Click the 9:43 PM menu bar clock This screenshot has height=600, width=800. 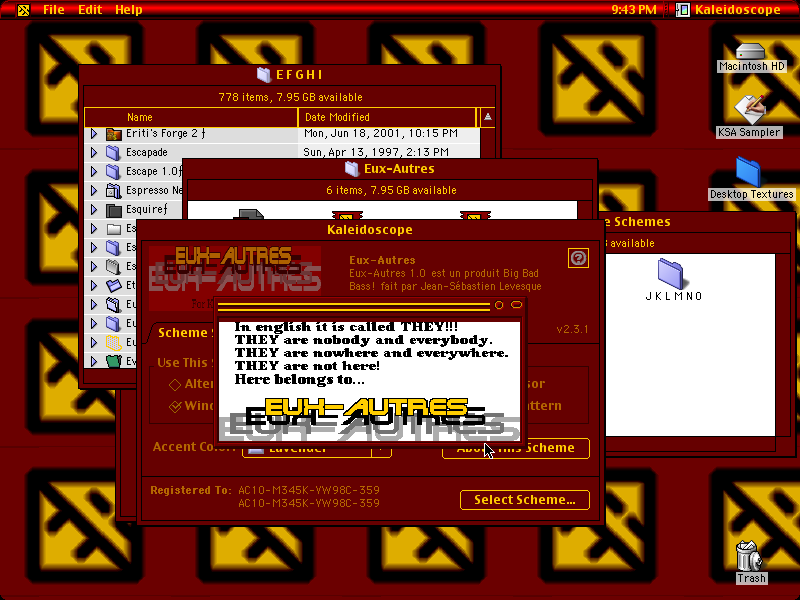634,10
